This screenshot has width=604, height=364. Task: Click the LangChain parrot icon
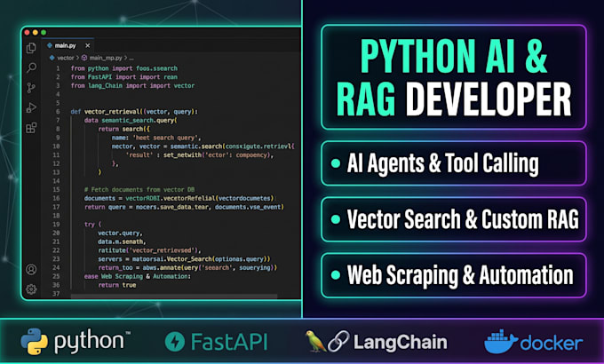314,341
